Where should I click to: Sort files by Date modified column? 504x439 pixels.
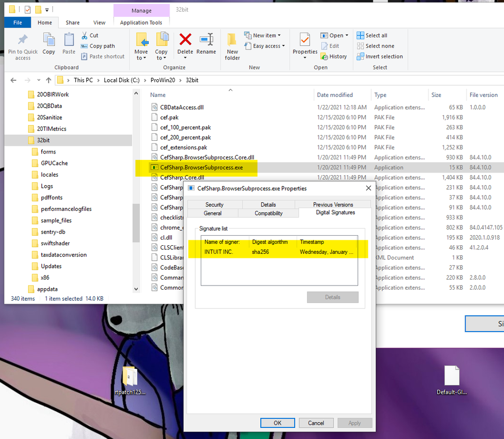click(x=335, y=95)
